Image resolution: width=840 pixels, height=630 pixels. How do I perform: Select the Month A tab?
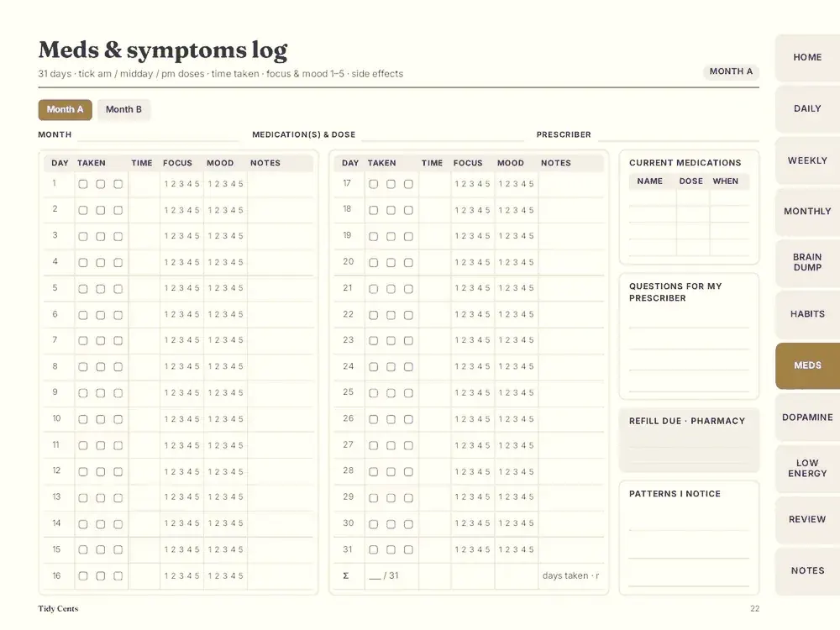[65, 109]
